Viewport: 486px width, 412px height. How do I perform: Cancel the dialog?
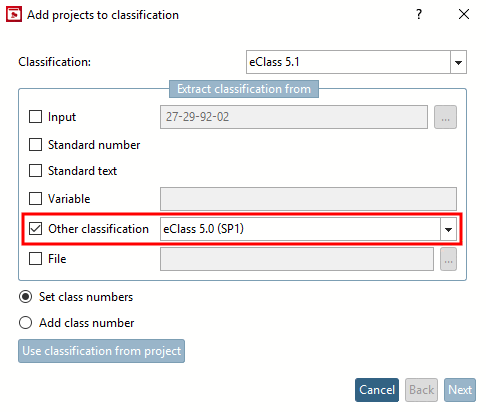377,390
